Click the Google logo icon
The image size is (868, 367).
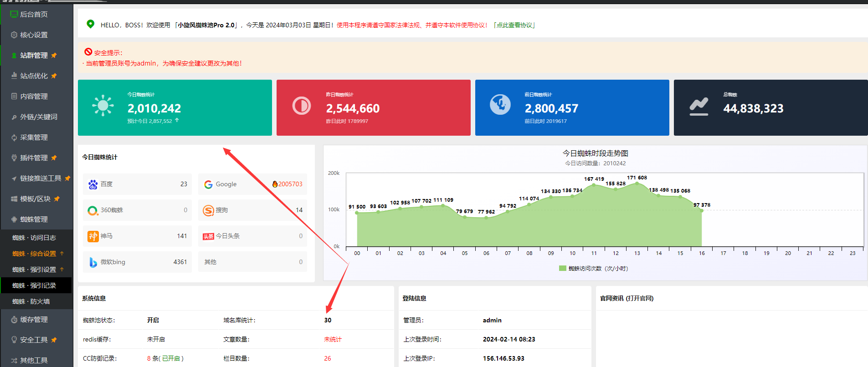[x=208, y=184]
